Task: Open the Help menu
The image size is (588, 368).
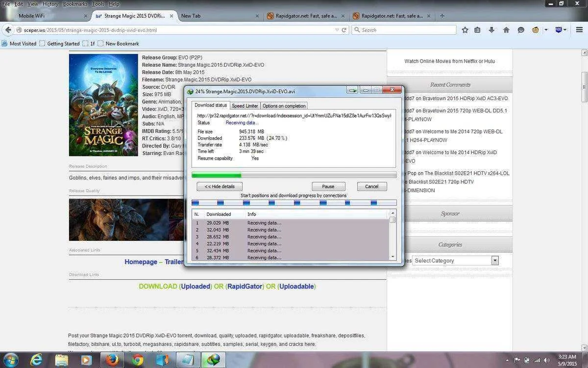Action: tap(114, 4)
